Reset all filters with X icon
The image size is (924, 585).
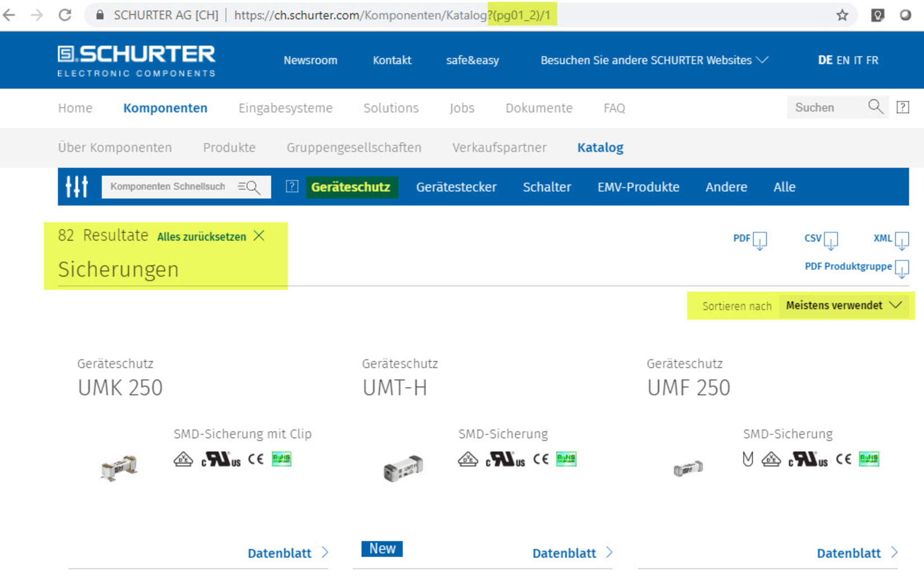click(x=259, y=236)
